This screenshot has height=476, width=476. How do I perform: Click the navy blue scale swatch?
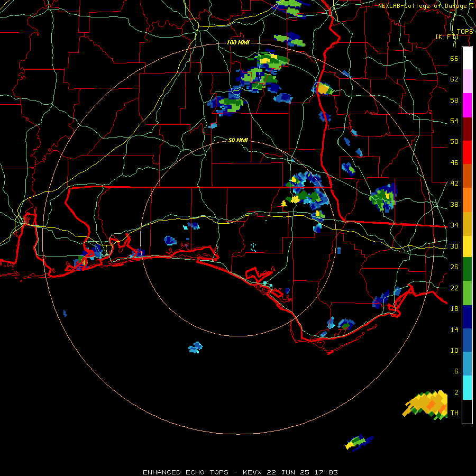pos(467,317)
